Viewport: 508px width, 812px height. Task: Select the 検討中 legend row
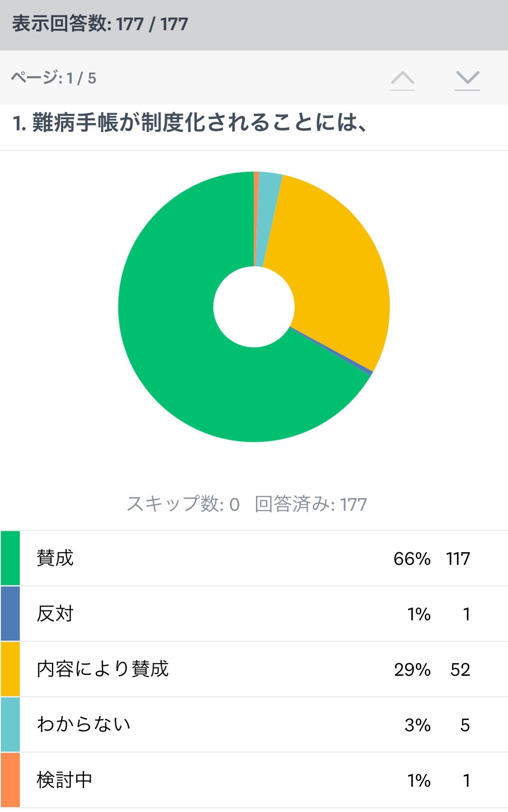[x=254, y=780]
